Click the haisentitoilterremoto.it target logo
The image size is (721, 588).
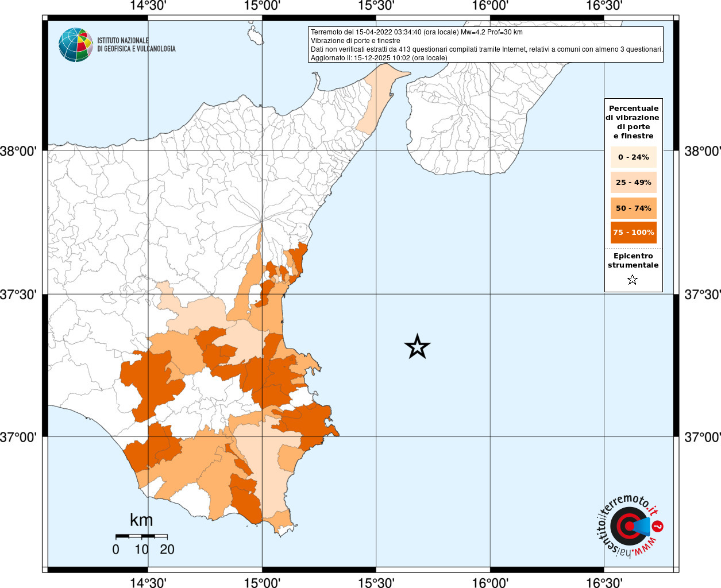click(630, 526)
